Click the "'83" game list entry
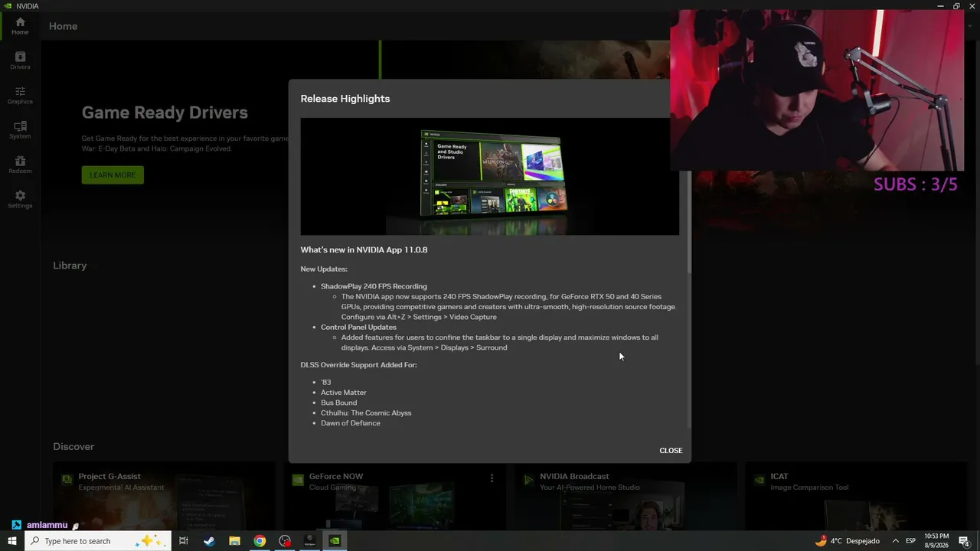 [x=326, y=382]
